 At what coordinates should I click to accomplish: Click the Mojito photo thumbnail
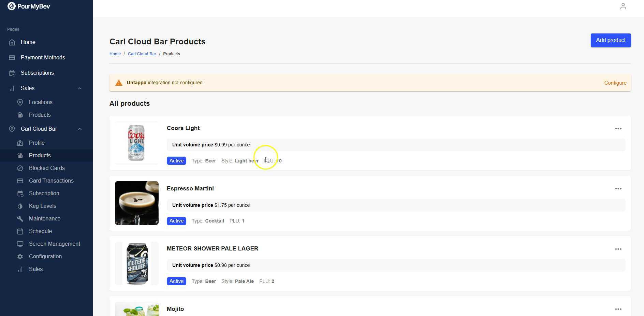pos(136,309)
